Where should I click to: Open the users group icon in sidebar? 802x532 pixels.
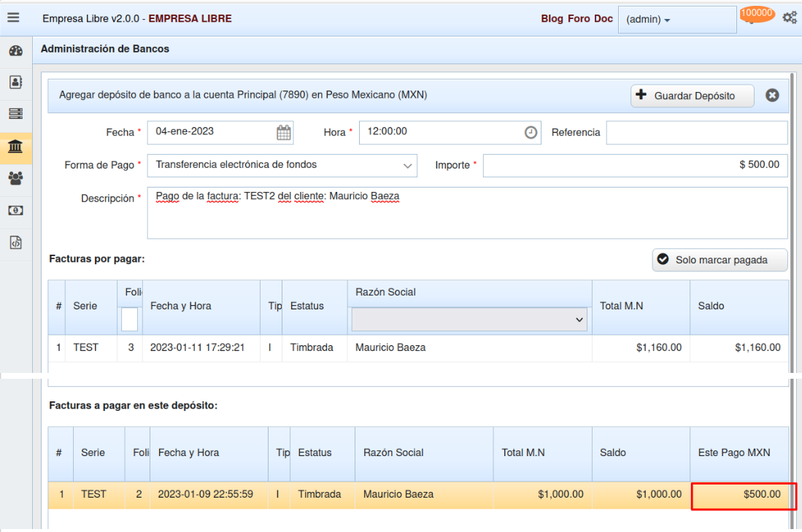(x=15, y=177)
